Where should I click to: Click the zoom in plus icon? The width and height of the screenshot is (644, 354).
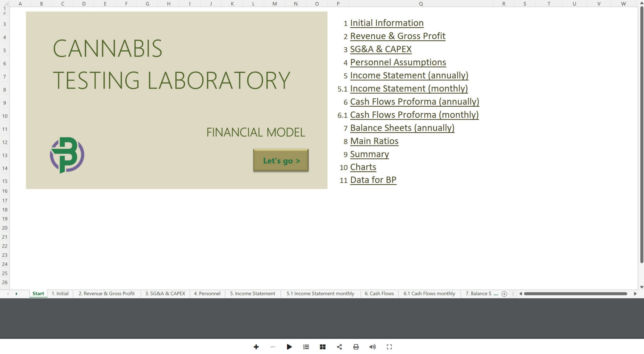click(x=256, y=347)
